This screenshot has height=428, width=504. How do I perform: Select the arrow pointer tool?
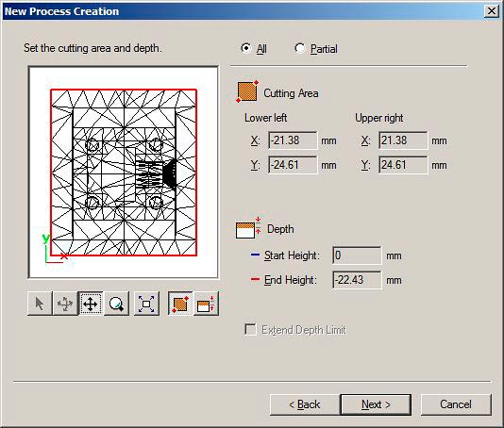(x=40, y=304)
